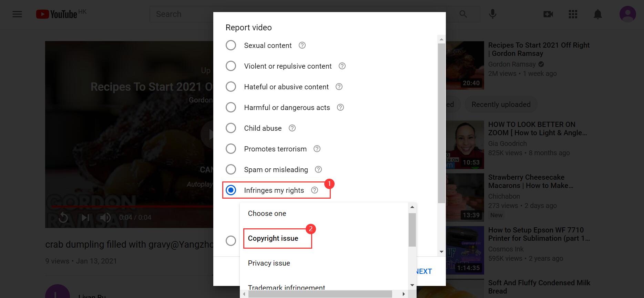Click the NEXT button in report dialog
644x298 pixels.
pos(424,271)
